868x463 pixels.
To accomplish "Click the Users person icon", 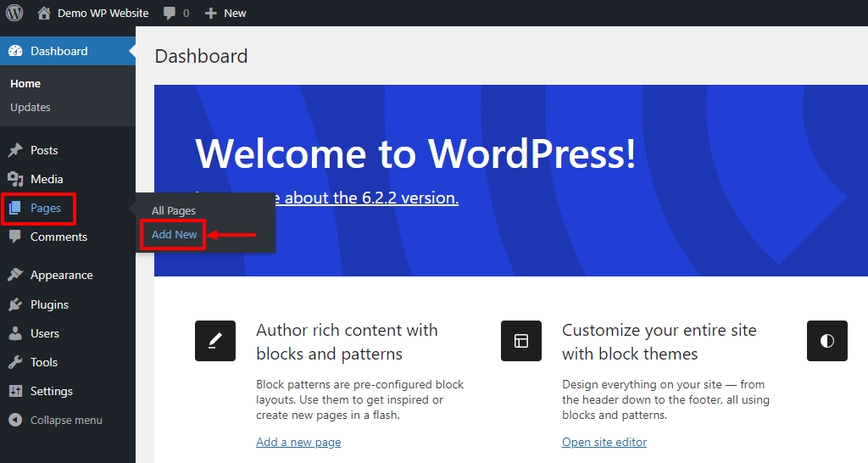I will (15, 333).
